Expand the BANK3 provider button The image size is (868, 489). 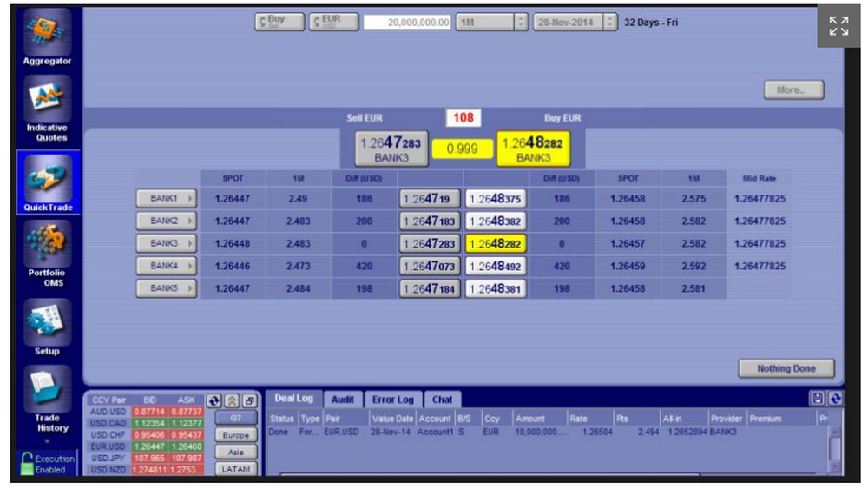166,243
